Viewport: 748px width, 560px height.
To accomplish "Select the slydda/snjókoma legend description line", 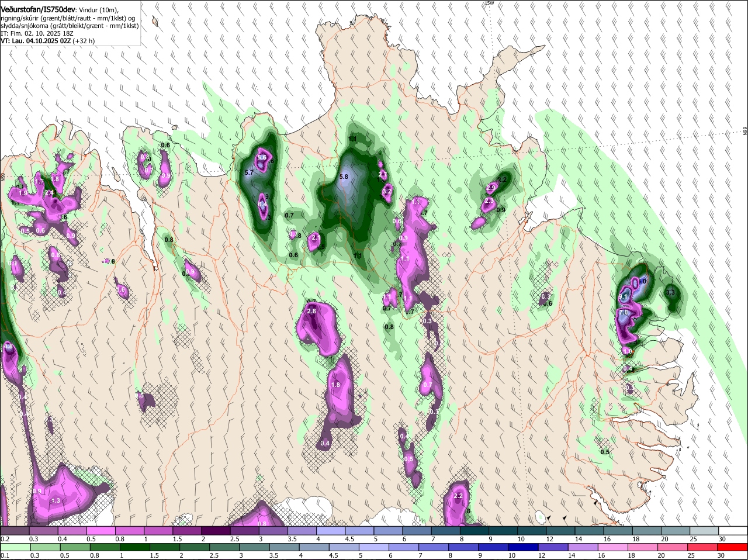I will pyautogui.click(x=70, y=26).
